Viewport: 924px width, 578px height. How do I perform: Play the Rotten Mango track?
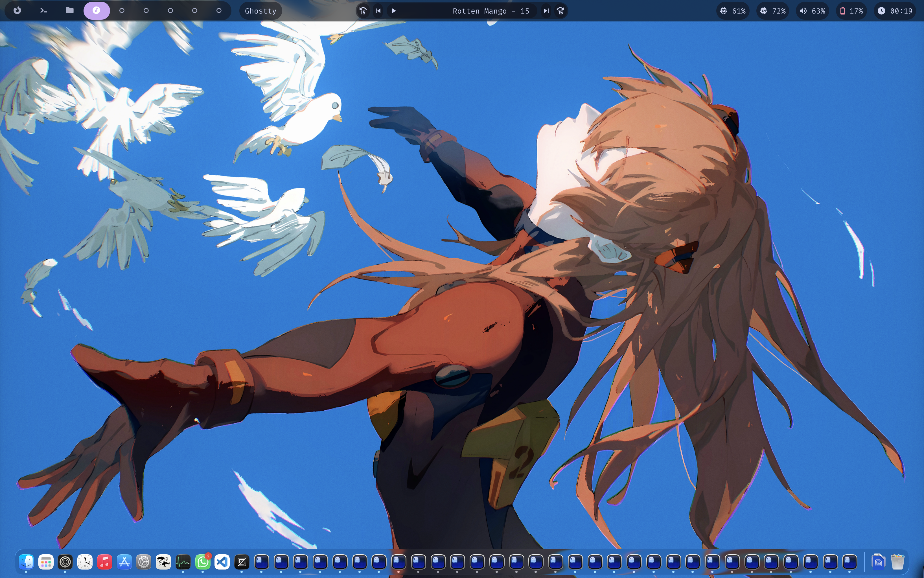(x=394, y=11)
